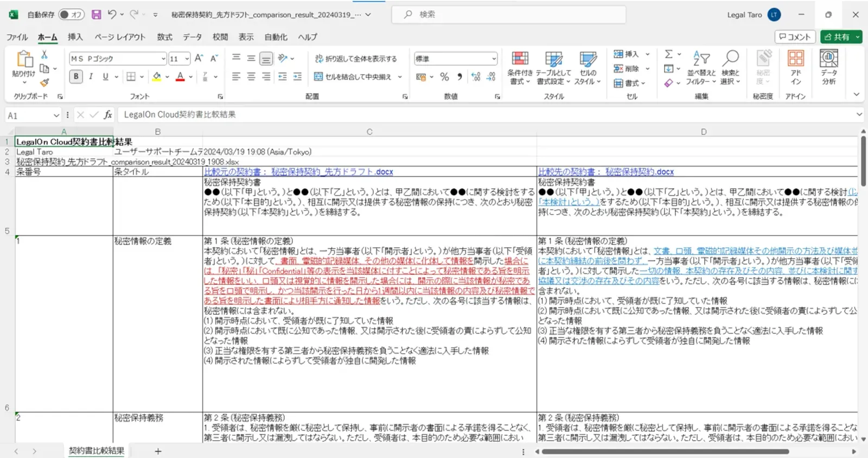Open Legal Taro account avatar
This screenshot has height=458, width=868.
(774, 15)
